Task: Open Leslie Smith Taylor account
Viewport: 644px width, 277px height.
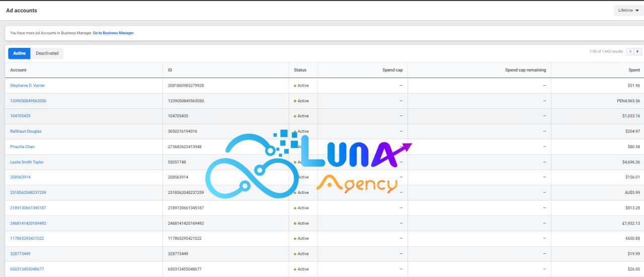Action: tap(27, 162)
